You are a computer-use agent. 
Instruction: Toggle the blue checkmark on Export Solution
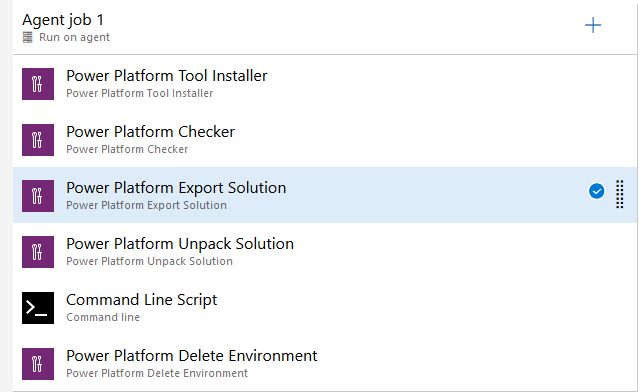(596, 191)
